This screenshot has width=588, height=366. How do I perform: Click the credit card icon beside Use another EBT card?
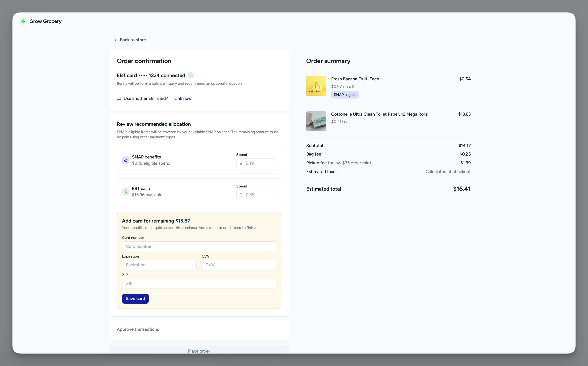[x=119, y=99]
